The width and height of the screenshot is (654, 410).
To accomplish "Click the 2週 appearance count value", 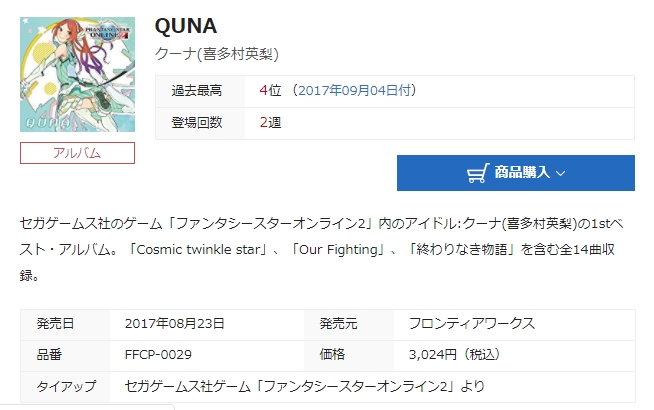I will click(269, 123).
